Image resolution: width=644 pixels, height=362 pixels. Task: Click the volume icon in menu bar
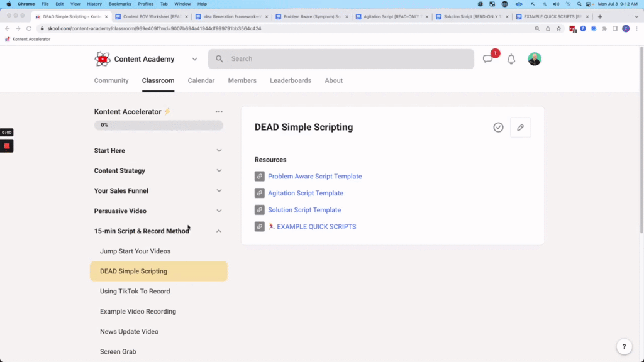(x=556, y=4)
